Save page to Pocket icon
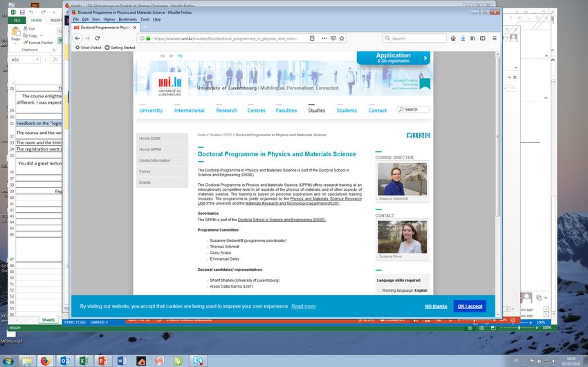 [x=333, y=38]
